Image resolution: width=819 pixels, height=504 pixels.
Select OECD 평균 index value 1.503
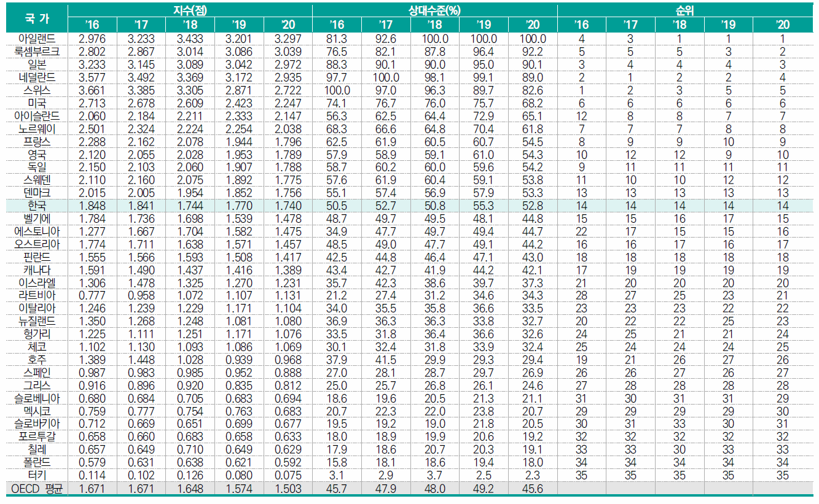pyautogui.click(x=288, y=489)
